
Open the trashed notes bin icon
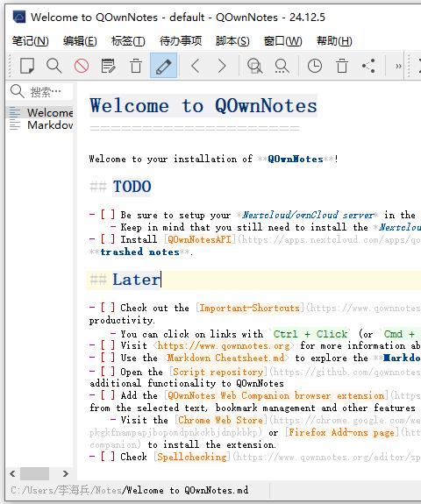(x=342, y=66)
